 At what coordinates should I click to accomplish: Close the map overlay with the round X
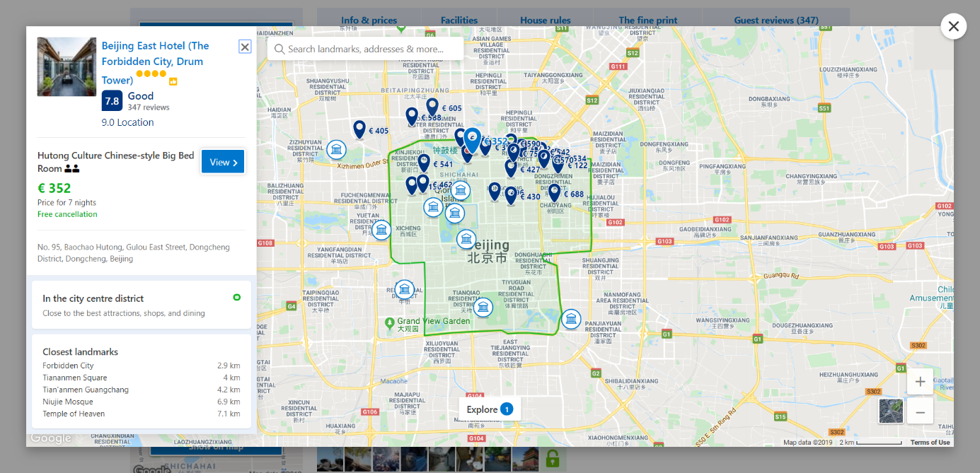(x=953, y=26)
